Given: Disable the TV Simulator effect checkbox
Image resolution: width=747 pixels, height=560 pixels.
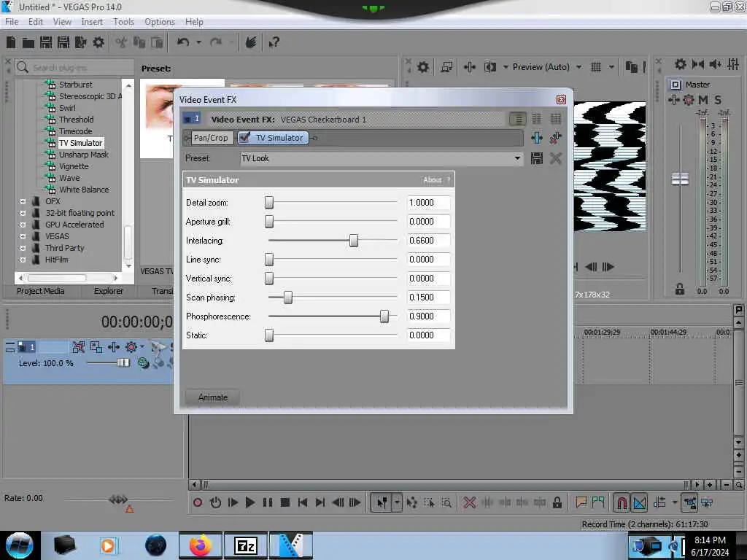Looking at the screenshot, I should 244,138.
